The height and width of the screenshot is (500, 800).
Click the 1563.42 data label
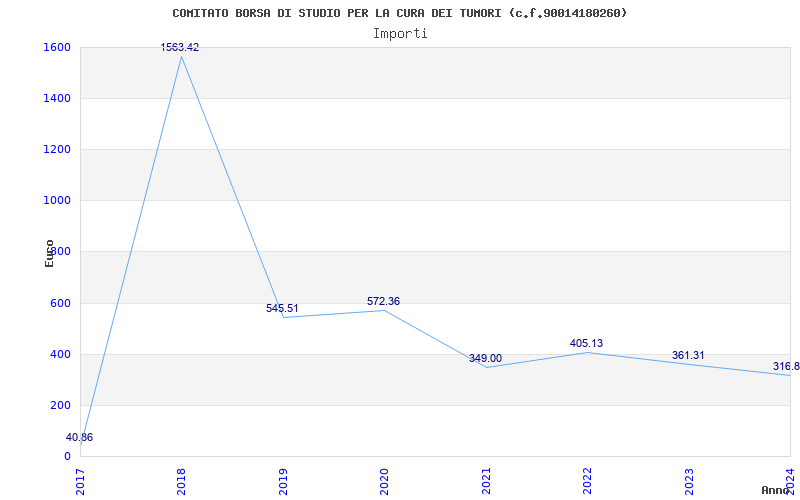point(180,47)
